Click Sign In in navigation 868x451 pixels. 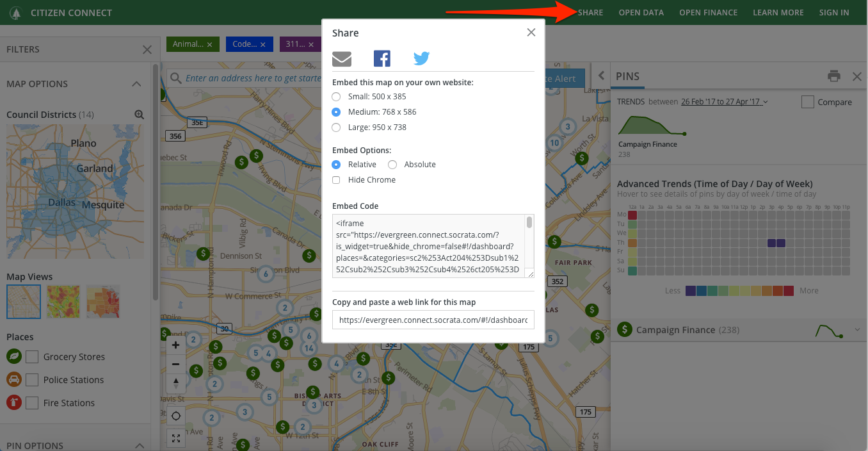point(834,12)
